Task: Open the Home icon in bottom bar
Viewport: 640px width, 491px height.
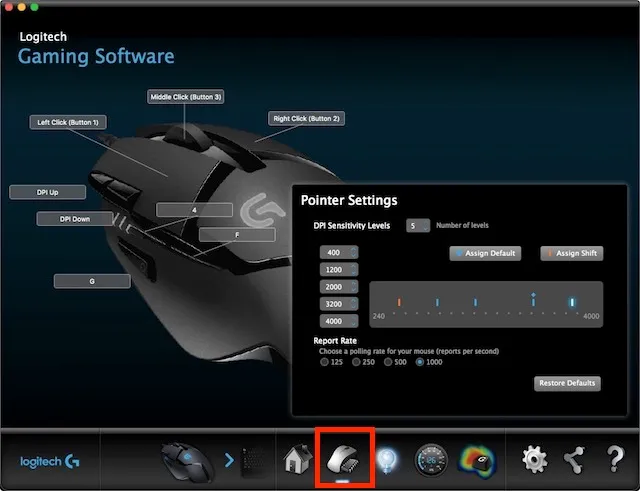Action: click(297, 459)
